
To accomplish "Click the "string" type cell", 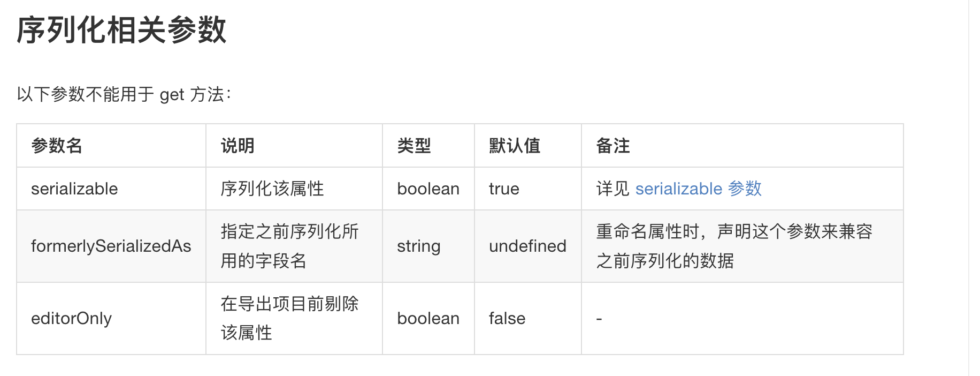I will click(418, 246).
